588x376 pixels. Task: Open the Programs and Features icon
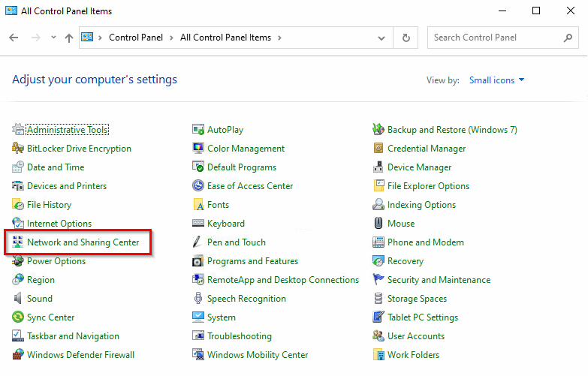point(198,261)
